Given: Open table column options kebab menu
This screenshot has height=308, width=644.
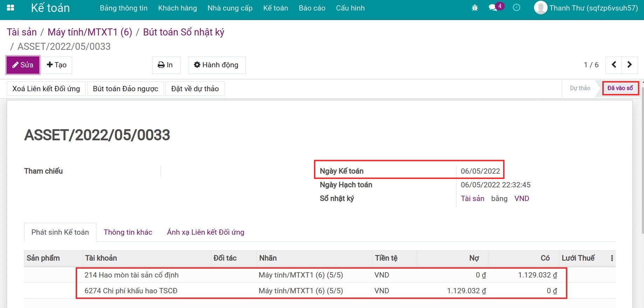Looking at the screenshot, I should pyautogui.click(x=612, y=258).
